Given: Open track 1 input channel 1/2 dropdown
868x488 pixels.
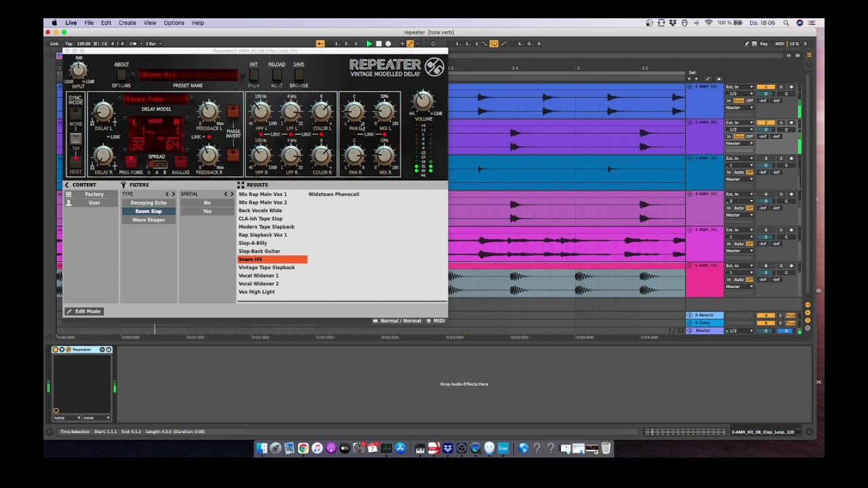Looking at the screenshot, I should click(x=739, y=94).
